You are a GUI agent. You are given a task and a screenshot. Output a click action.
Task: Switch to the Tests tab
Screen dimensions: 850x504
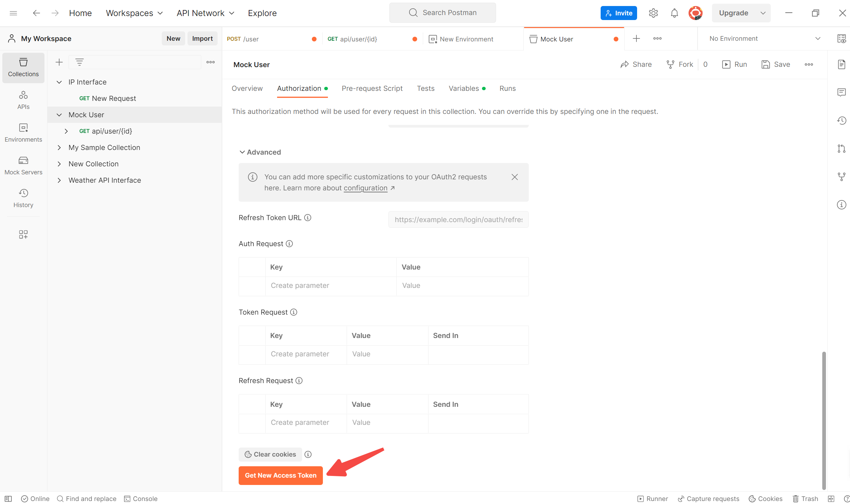point(426,88)
